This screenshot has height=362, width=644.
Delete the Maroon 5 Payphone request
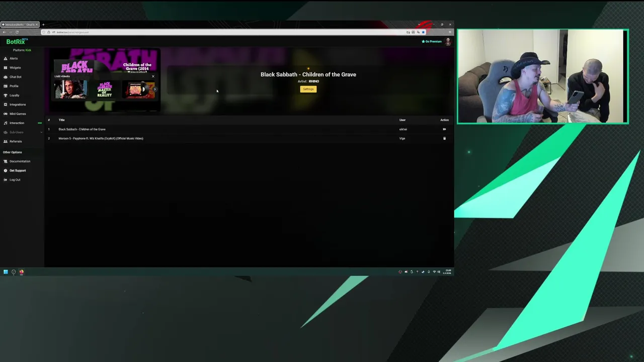(x=444, y=138)
